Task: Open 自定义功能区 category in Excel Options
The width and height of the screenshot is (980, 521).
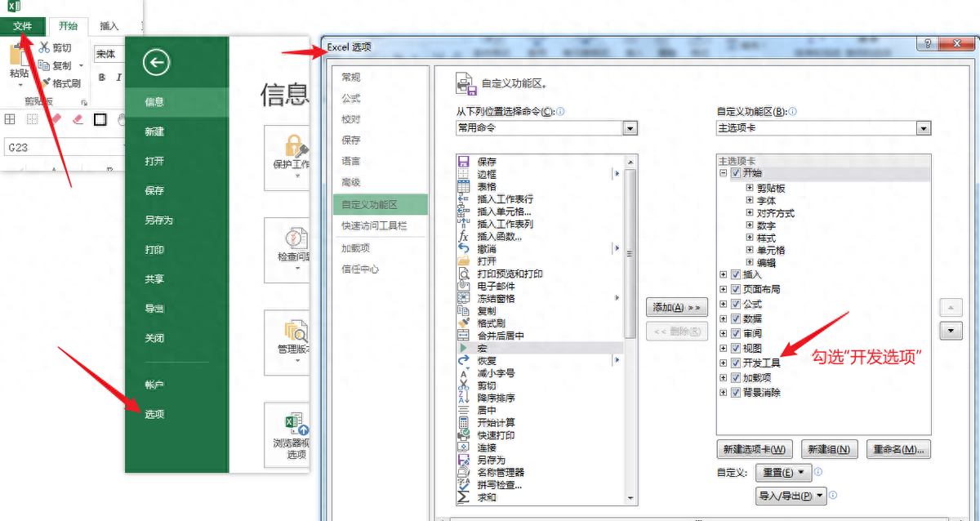Action: [x=381, y=204]
